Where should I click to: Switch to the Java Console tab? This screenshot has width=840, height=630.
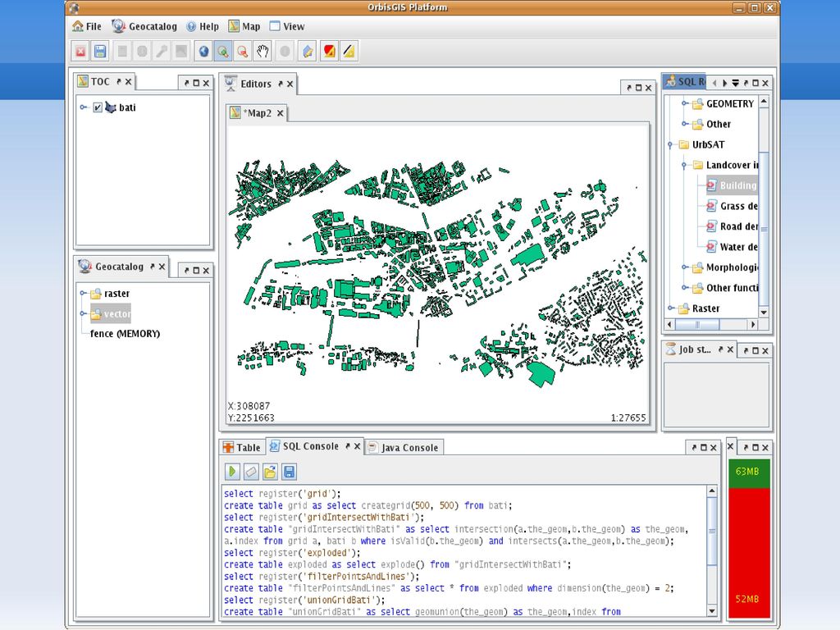click(404, 447)
